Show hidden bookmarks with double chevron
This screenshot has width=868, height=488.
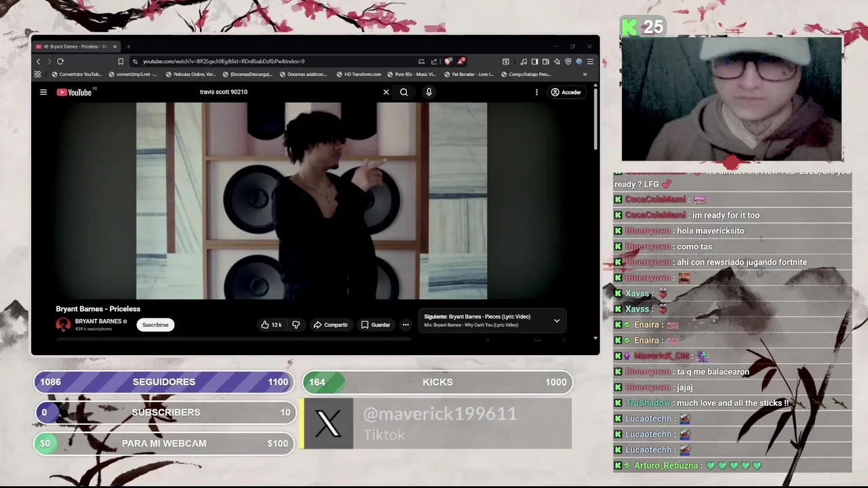coord(585,75)
